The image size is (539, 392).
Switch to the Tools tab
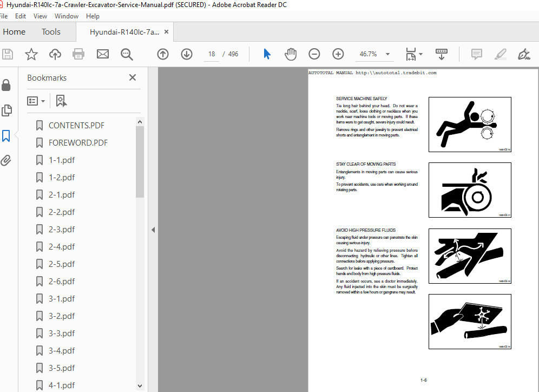tap(51, 31)
